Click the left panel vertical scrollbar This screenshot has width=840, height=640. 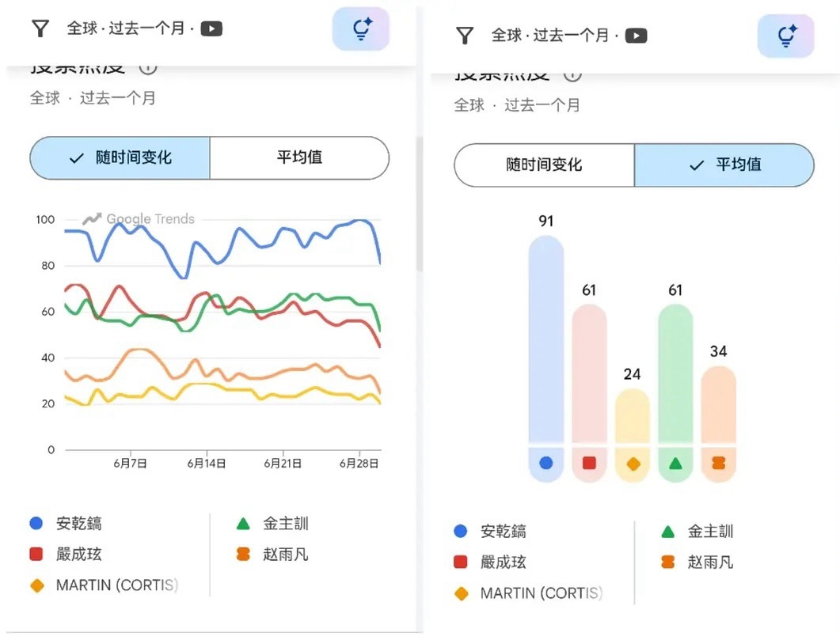coord(420,203)
